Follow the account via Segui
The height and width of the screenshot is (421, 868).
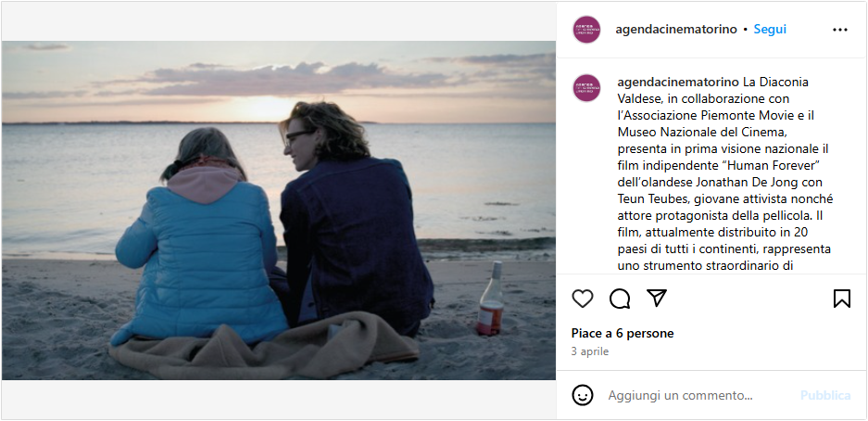click(770, 30)
